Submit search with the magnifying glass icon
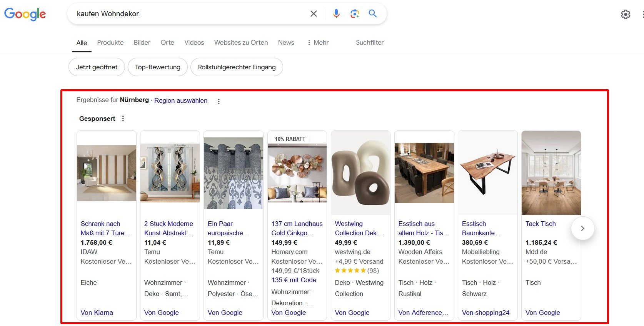 372,14
